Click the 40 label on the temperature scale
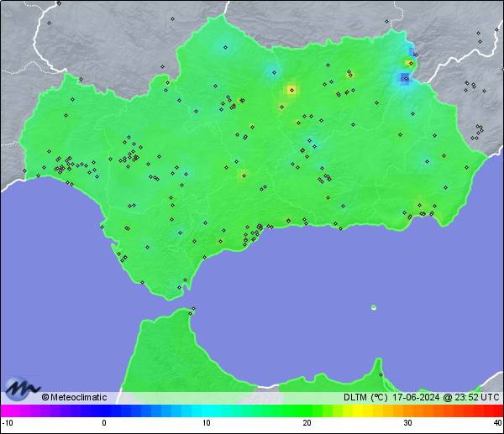 pos(497,423)
